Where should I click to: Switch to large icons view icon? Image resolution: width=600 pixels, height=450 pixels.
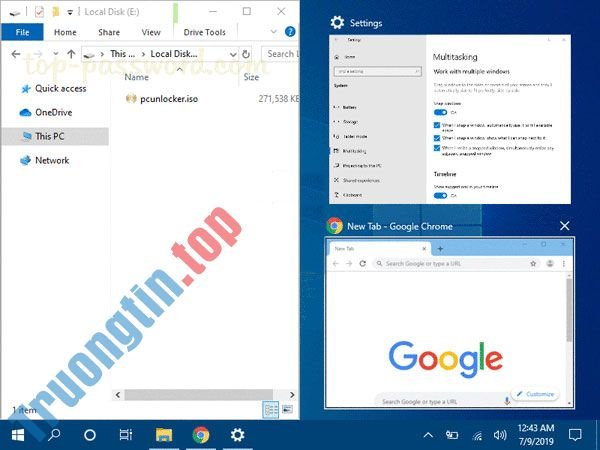pyautogui.click(x=288, y=409)
